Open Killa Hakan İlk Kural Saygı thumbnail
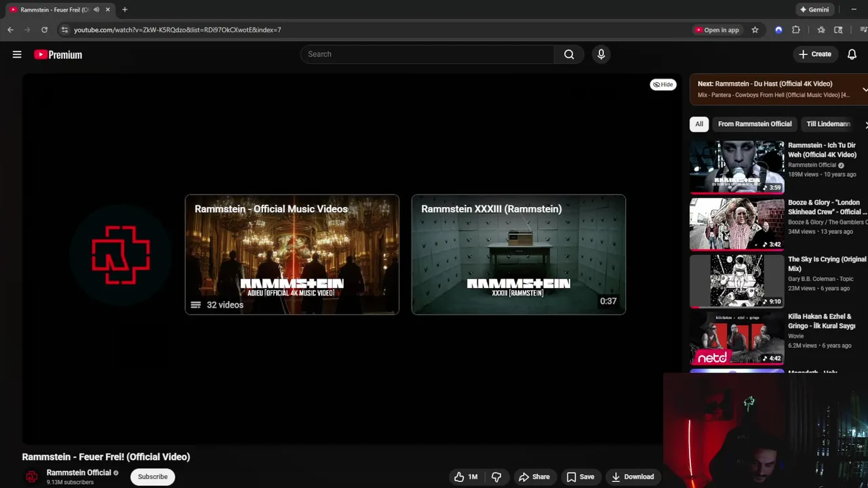This screenshot has width=868, height=488. [x=737, y=338]
